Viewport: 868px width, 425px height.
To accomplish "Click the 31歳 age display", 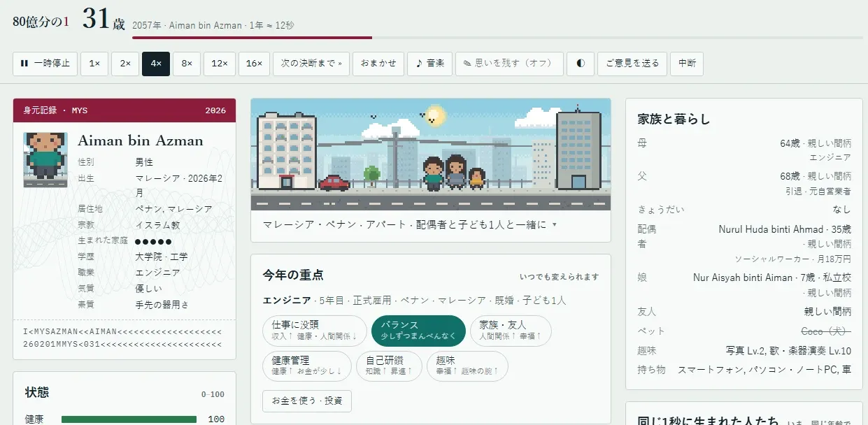I will point(104,19).
